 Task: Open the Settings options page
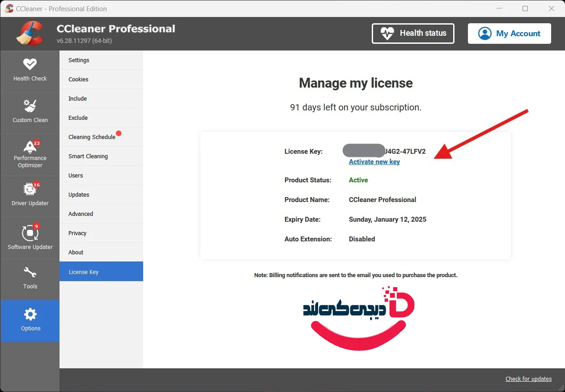click(101, 60)
